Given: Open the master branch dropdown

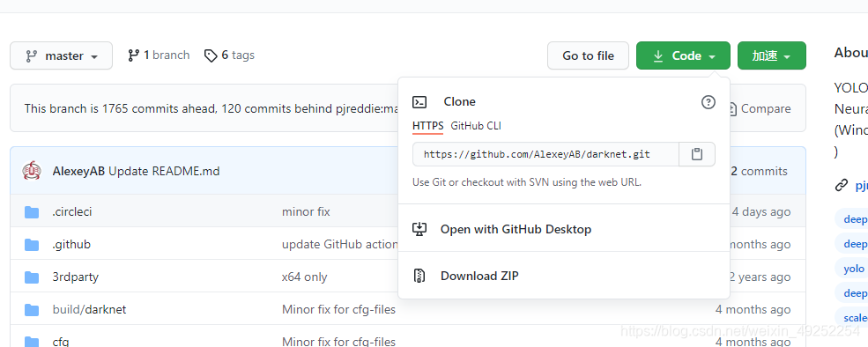Looking at the screenshot, I should pos(61,55).
